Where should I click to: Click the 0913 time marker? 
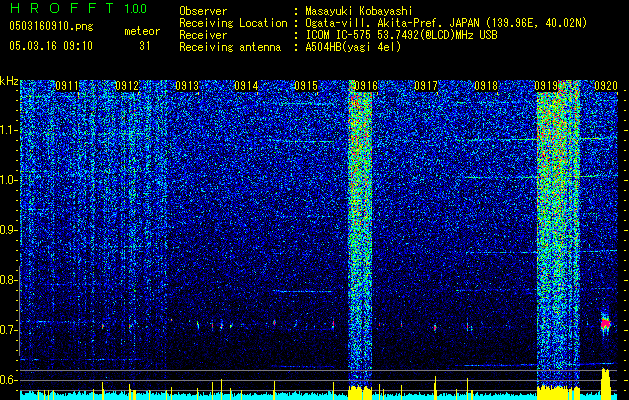187,85
